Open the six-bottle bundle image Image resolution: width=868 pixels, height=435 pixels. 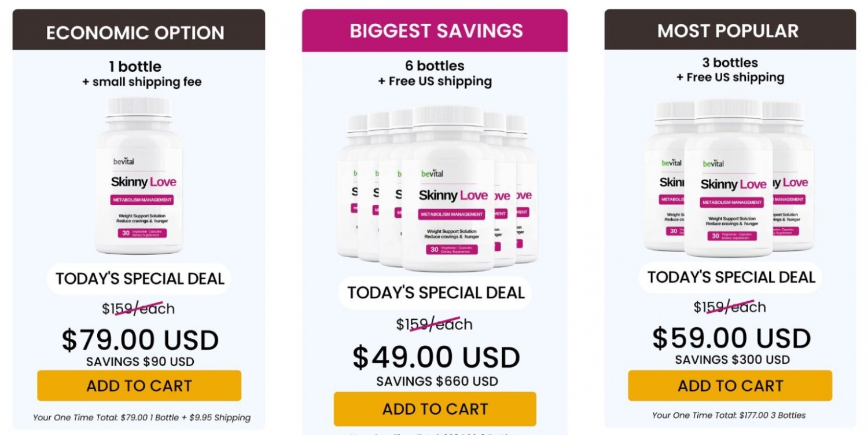[437, 189]
